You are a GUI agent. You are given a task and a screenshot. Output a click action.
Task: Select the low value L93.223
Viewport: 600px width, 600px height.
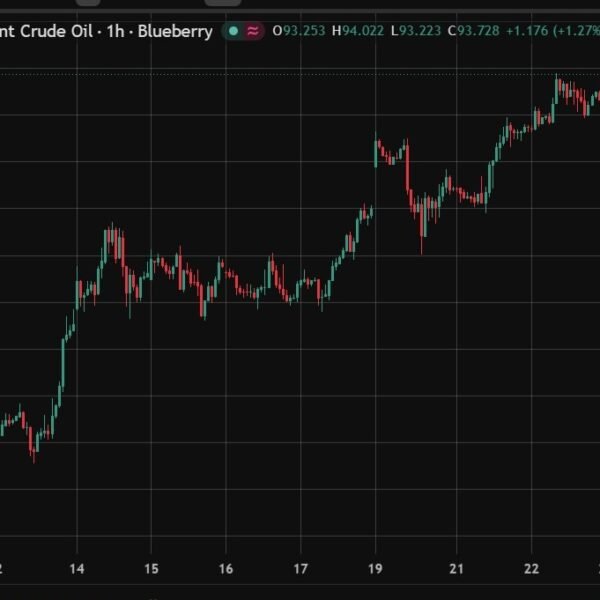[x=416, y=31]
